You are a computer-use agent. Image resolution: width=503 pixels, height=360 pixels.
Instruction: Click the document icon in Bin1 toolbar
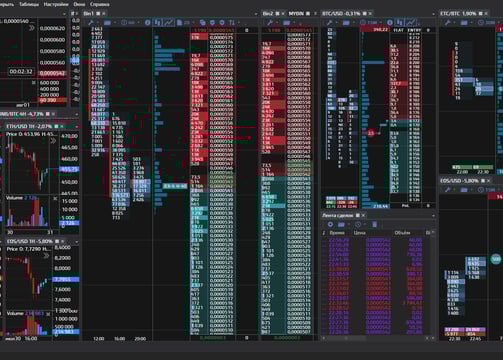pyautogui.click(x=179, y=22)
